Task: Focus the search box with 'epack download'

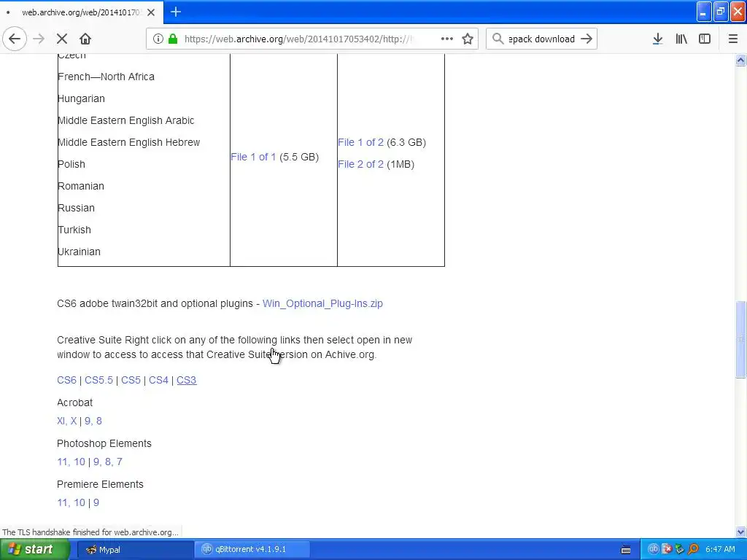Action: 541,39
